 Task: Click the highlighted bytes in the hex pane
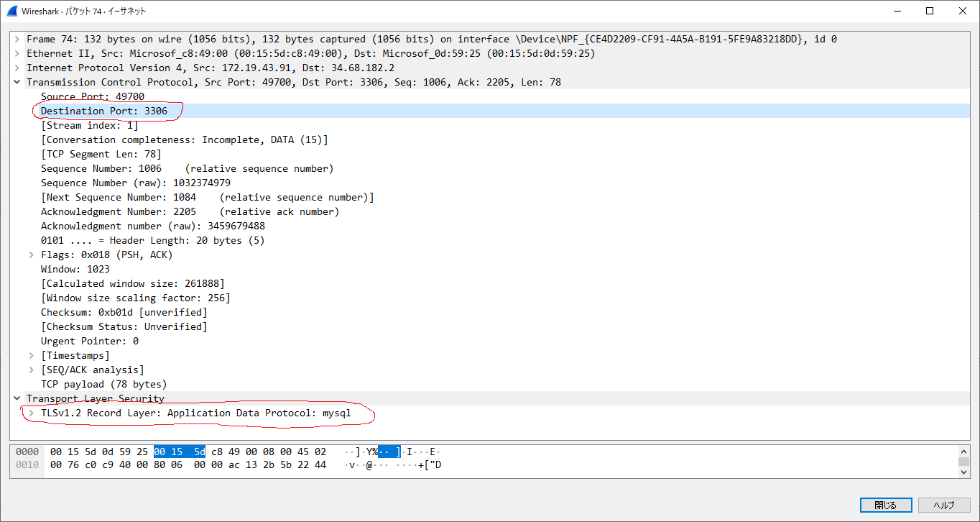[x=178, y=452]
